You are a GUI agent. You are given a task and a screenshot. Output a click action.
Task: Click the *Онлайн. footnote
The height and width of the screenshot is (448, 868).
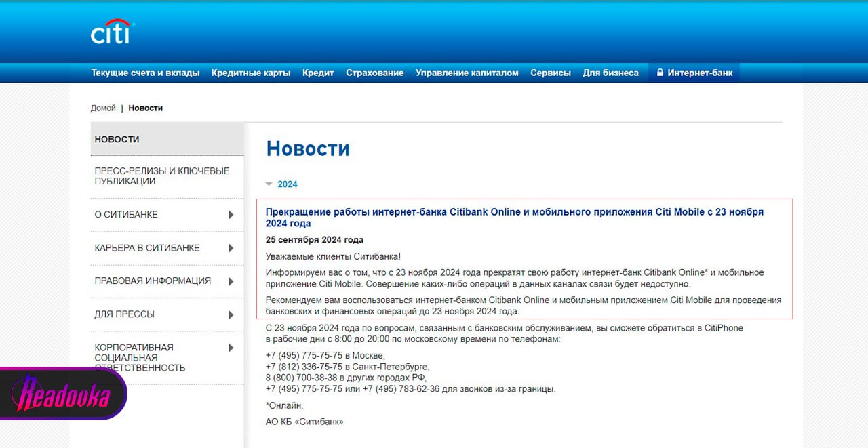(285, 405)
